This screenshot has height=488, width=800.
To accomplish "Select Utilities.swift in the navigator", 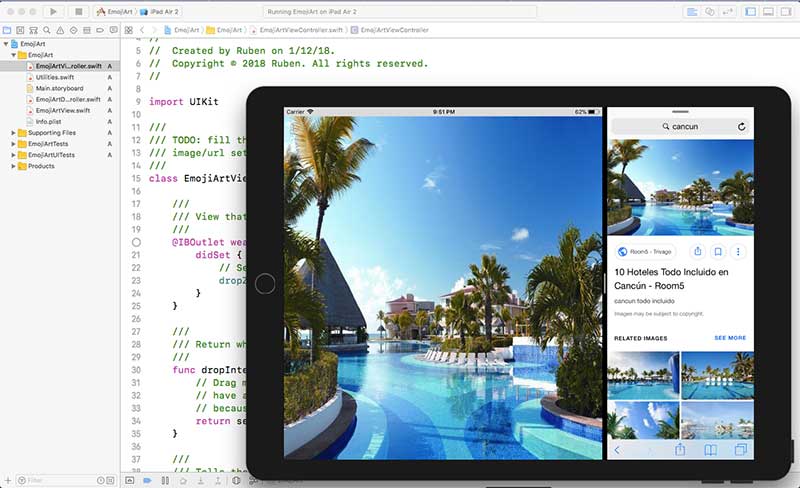I will tap(55, 77).
